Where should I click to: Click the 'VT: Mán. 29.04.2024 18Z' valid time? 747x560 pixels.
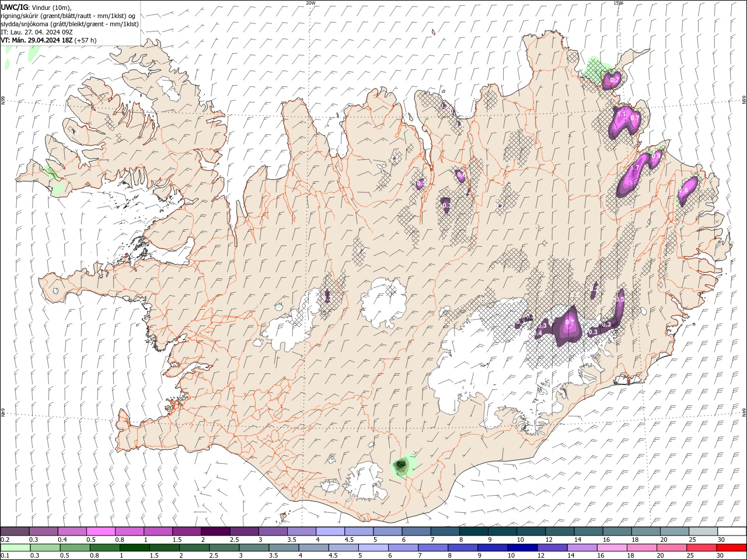pyautogui.click(x=37, y=40)
